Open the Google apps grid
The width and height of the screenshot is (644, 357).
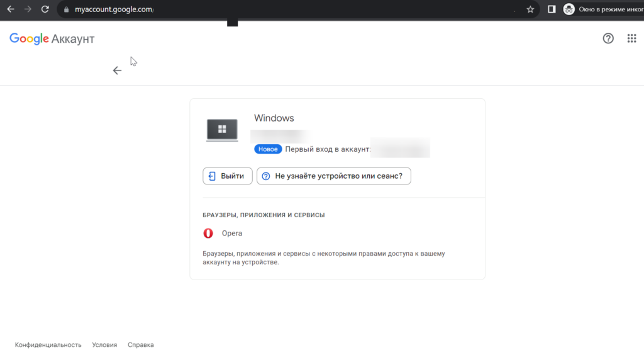pos(631,38)
